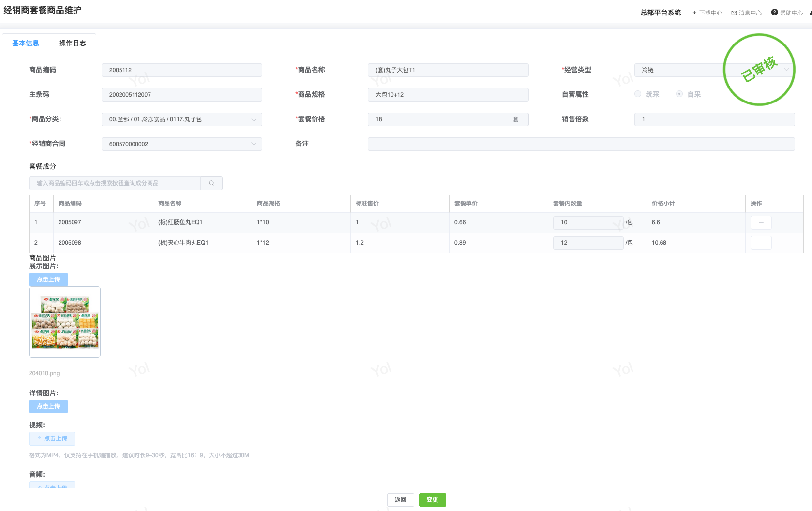Focus the 商品规格 field showing 大包10+12
The image size is (812, 511).
point(448,95)
